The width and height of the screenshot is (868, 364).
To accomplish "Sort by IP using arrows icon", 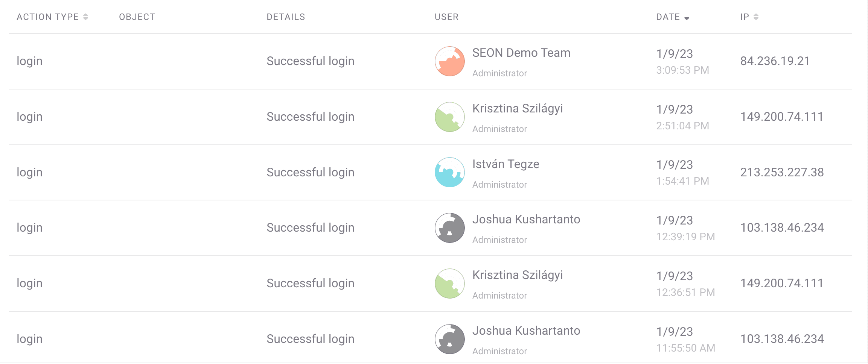I will point(756,17).
